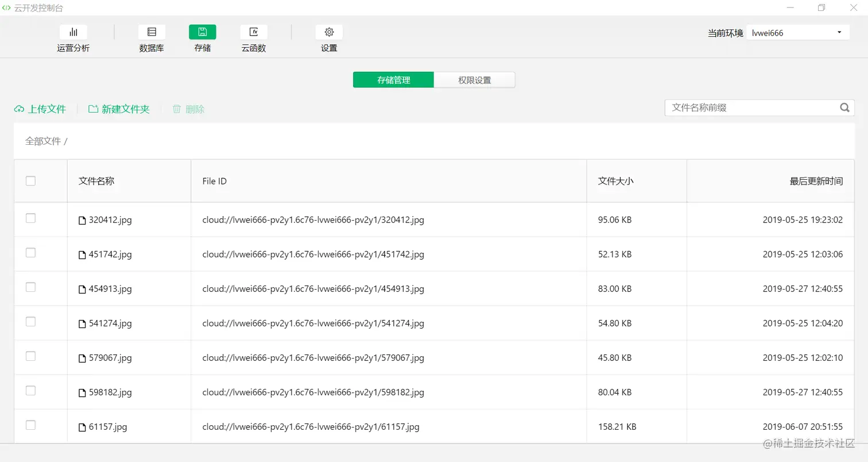The image size is (868, 462).
Task: Check the box for 451742.jpg
Action: point(30,252)
